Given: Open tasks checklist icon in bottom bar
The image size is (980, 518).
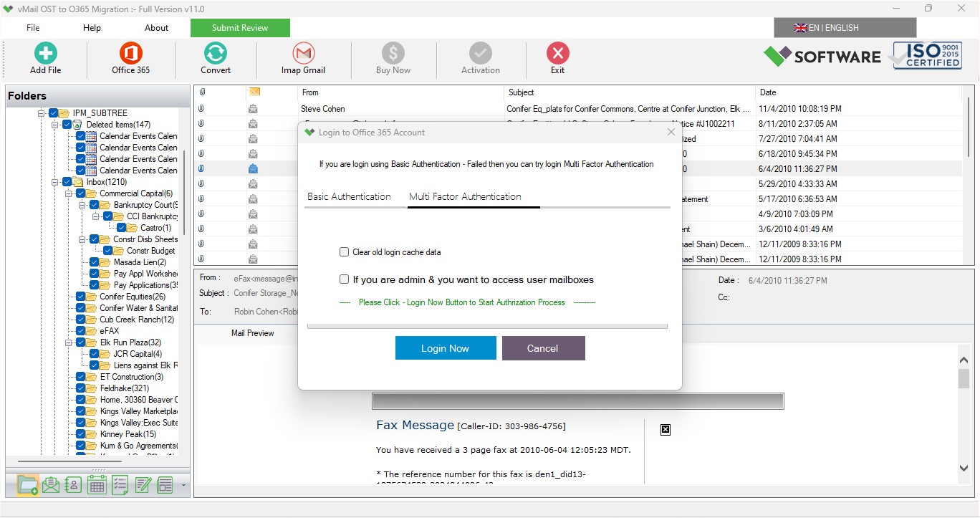Looking at the screenshot, I should point(120,485).
